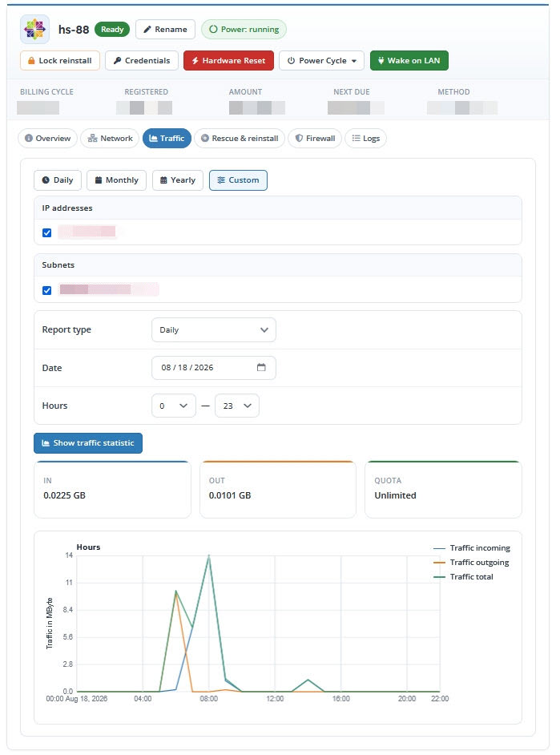
Task: Select the Daily traffic period
Action: (58, 180)
